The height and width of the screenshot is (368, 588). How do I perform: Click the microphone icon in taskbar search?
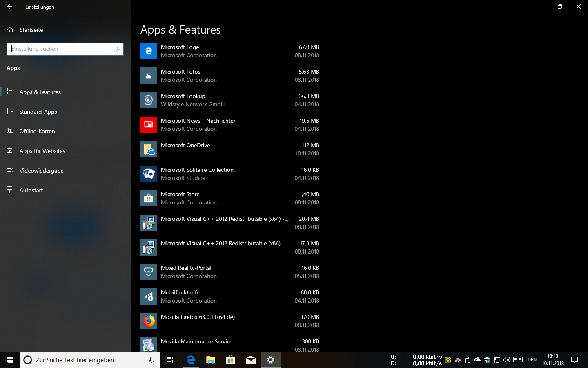151,360
